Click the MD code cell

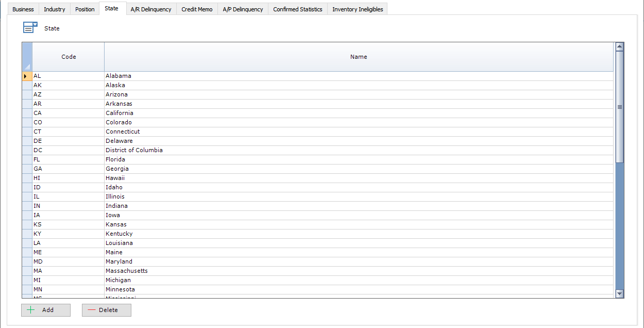pos(69,261)
